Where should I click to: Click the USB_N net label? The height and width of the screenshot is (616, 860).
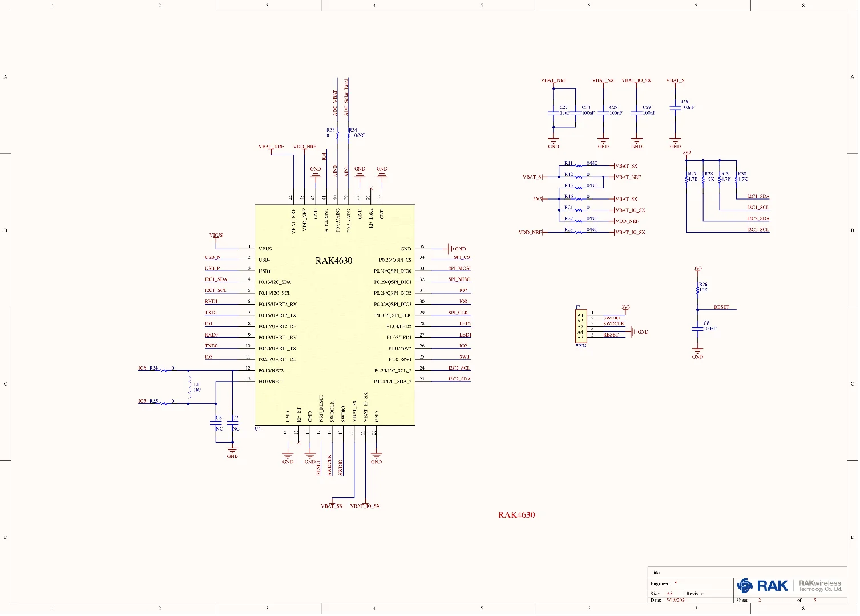[x=213, y=257]
